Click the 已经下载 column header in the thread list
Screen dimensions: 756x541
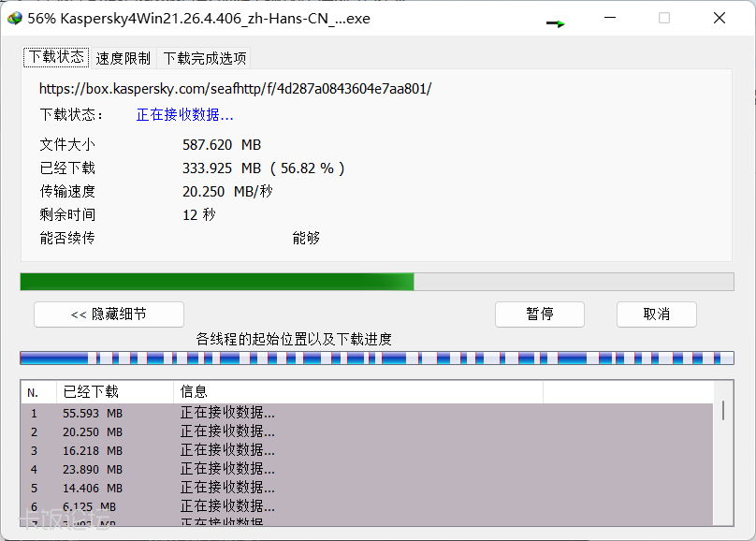coord(115,392)
